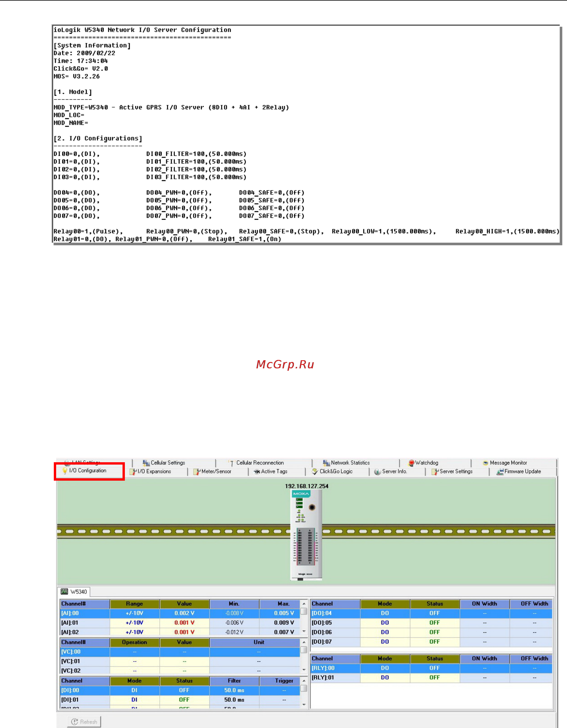The width and height of the screenshot is (567, 728).
Task: Click the 0.002 V value of [AI]:00
Action: [184, 613]
